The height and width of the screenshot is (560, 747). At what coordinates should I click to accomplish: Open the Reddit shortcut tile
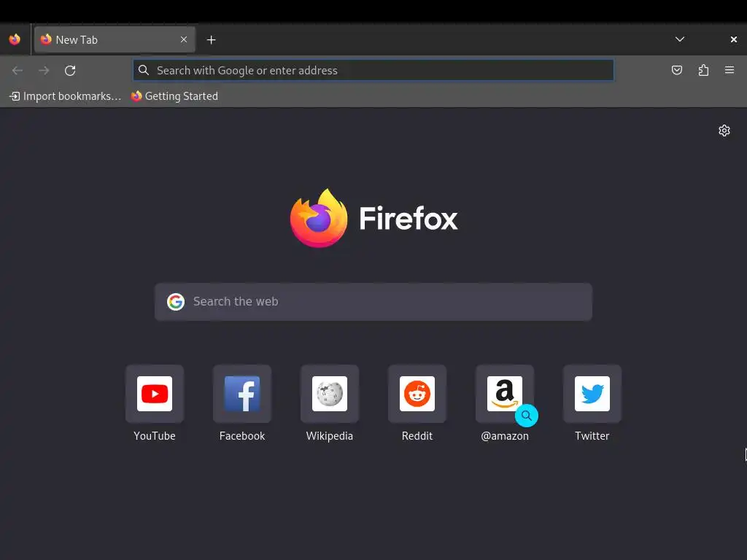(x=417, y=394)
